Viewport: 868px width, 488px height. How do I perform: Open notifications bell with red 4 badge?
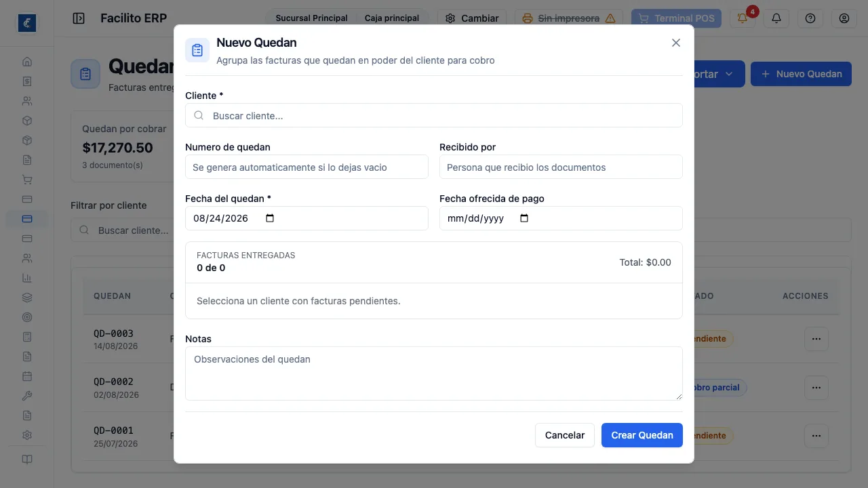pyautogui.click(x=743, y=18)
